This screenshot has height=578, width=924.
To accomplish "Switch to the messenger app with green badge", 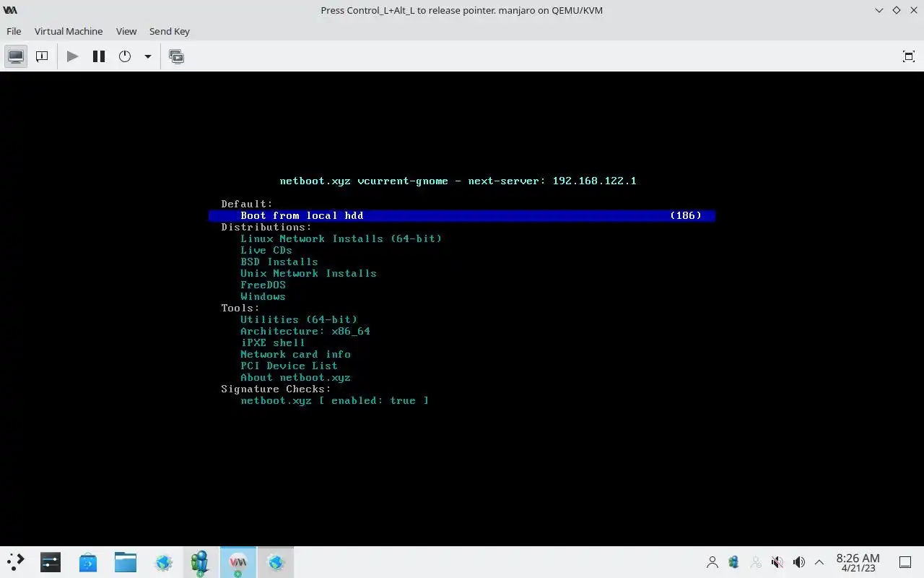I will pos(201,562).
